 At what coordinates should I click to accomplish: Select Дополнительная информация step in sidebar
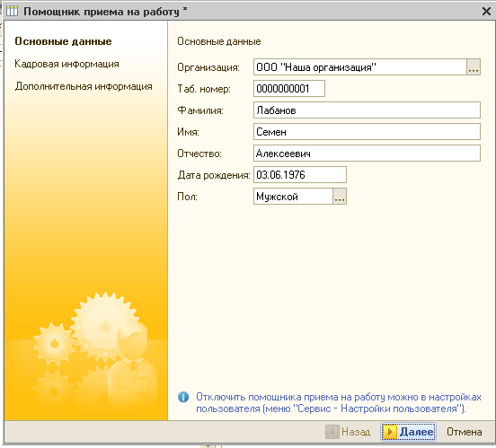point(84,86)
